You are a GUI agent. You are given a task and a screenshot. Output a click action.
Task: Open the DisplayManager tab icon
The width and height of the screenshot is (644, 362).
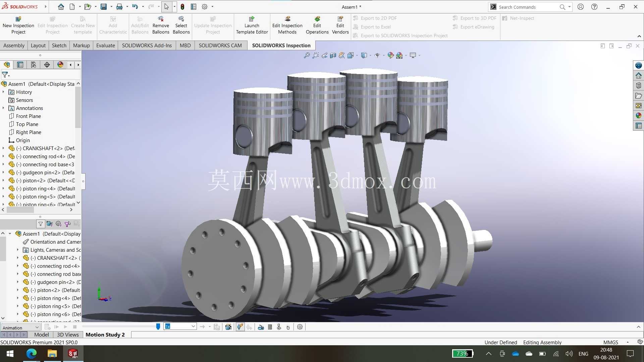(60, 65)
